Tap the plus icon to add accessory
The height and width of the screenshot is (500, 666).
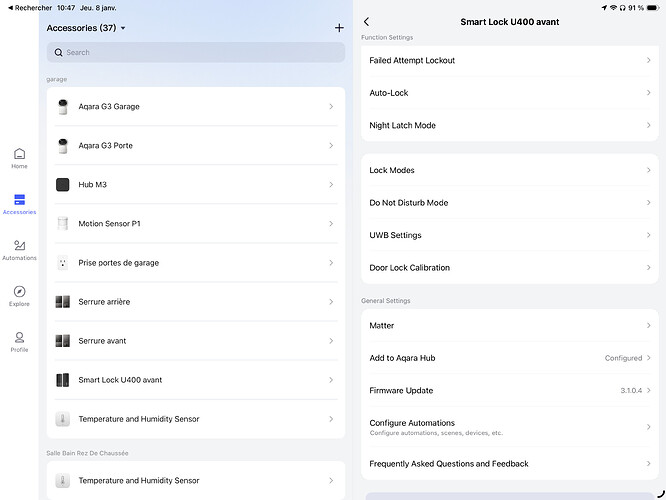[339, 28]
